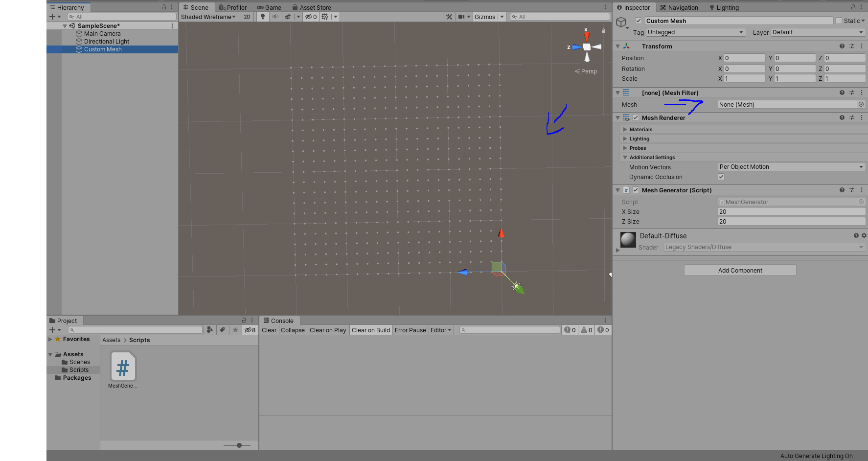
Task: Click Default-Diffuse material settings gear
Action: (x=864, y=235)
